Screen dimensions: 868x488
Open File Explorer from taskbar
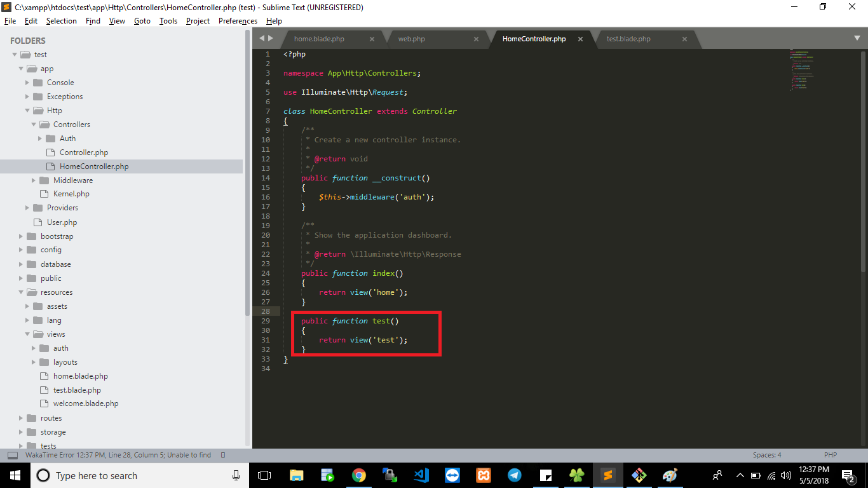pos(297,475)
